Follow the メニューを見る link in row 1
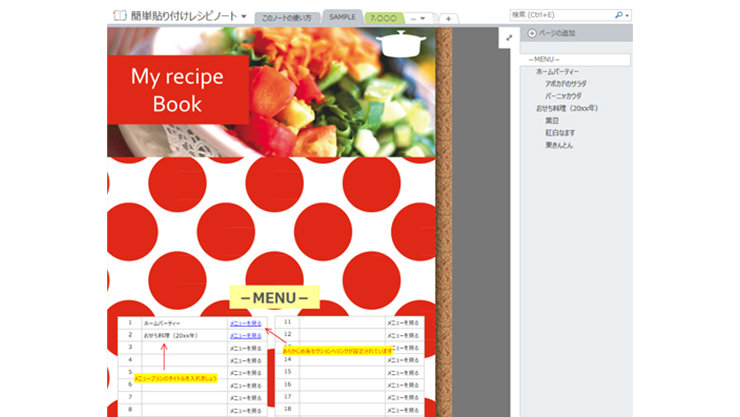 (245, 324)
